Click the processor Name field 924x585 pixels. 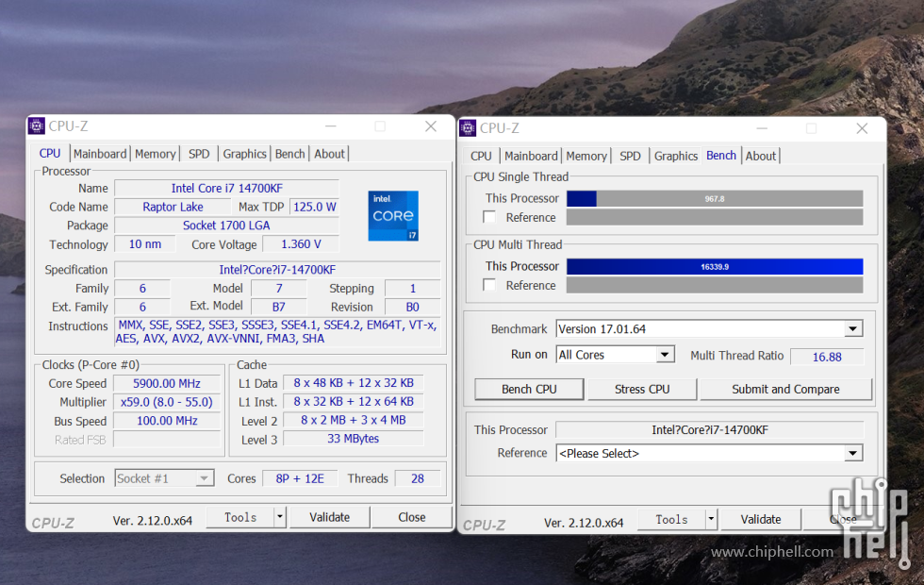point(227,188)
